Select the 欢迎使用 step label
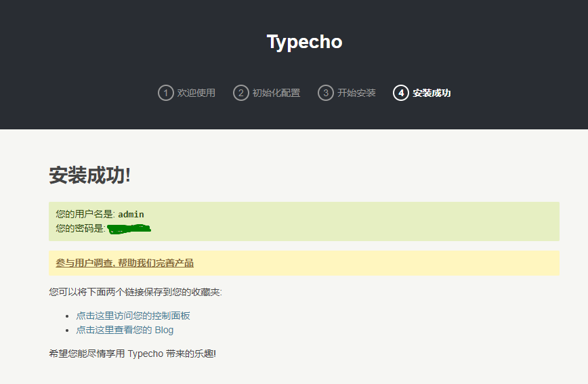The width and height of the screenshot is (588, 384). [x=196, y=93]
